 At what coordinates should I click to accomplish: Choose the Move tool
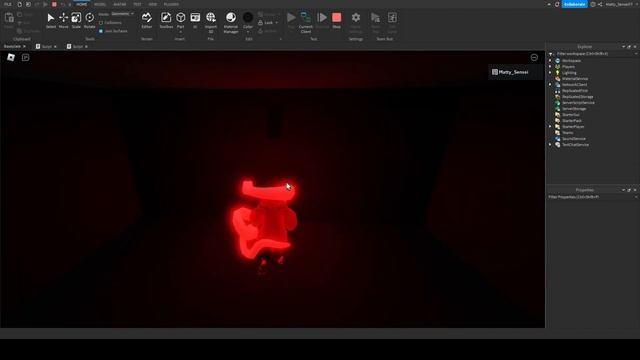tap(63, 20)
